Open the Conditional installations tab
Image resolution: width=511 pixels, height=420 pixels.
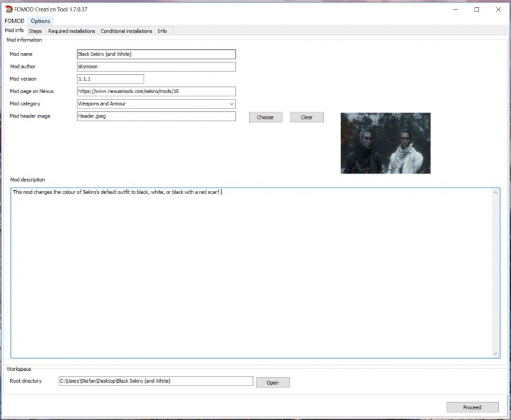coord(126,31)
